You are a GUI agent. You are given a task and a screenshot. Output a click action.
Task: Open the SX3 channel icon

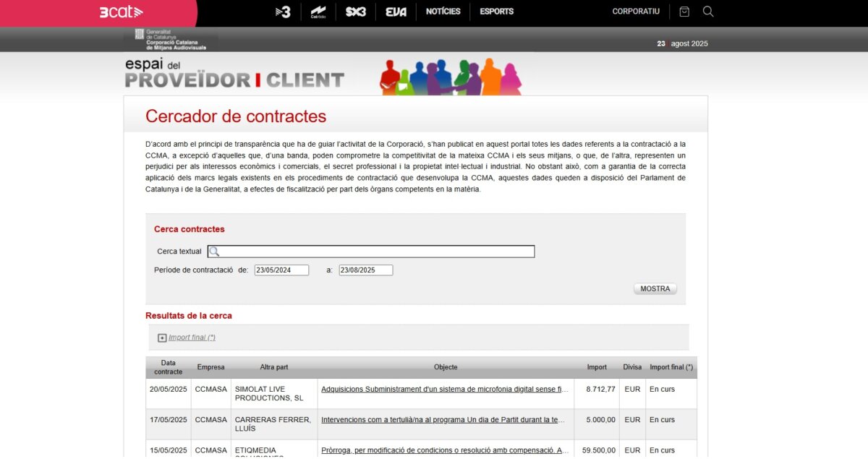pyautogui.click(x=356, y=12)
